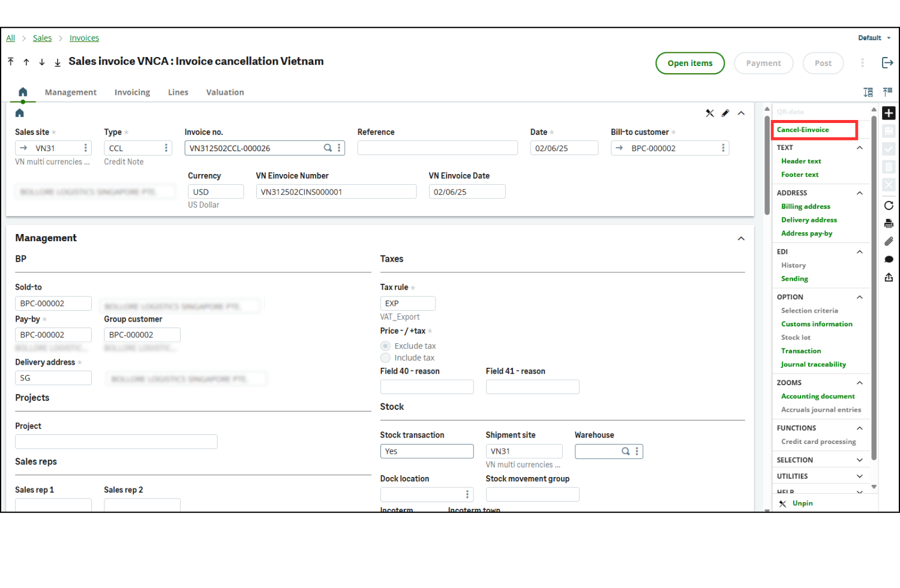This screenshot has height=588, width=900.
Task: Click the refresh icon in right toolbar
Action: 889,205
